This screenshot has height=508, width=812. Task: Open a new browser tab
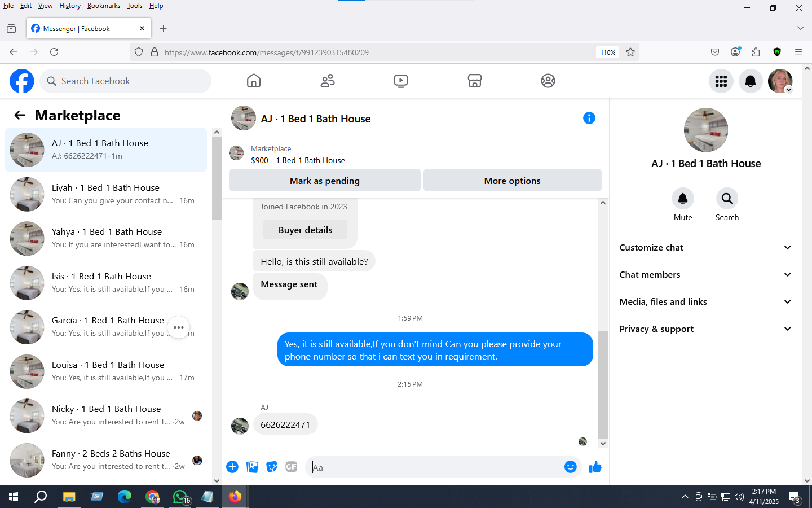tap(164, 29)
